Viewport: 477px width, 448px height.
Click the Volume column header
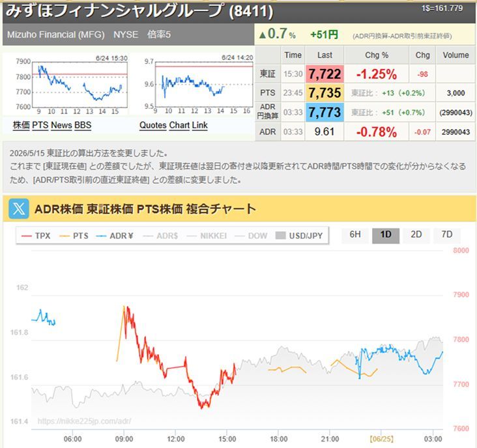click(x=455, y=55)
